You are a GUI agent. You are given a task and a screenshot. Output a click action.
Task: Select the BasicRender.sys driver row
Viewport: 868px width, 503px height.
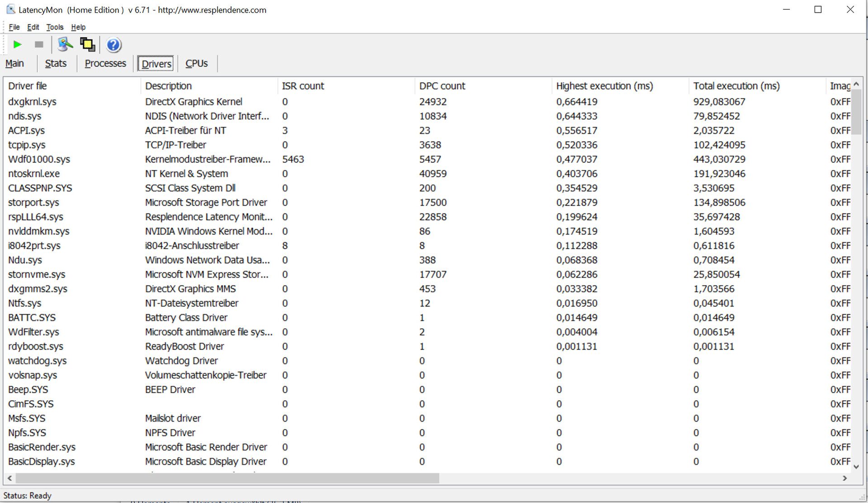click(x=428, y=447)
